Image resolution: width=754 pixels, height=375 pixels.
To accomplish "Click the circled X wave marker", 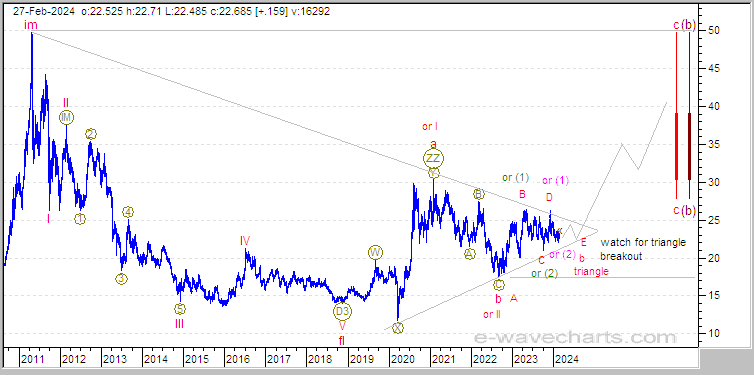I will pos(397,328).
